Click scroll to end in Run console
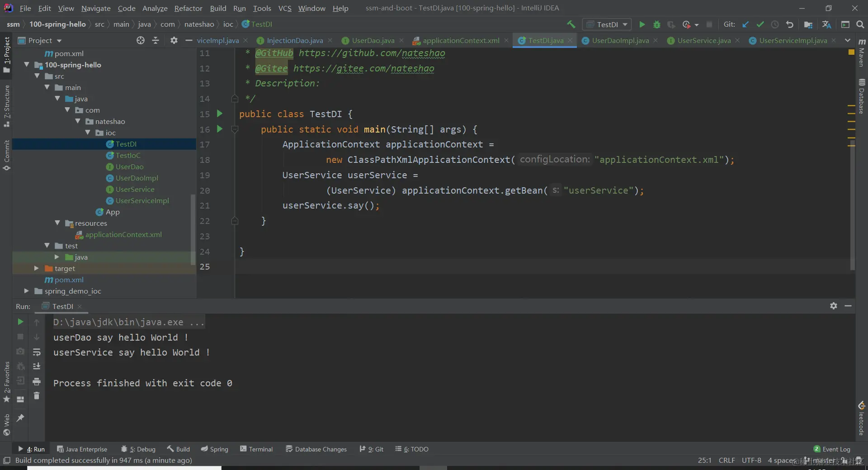This screenshot has width=868, height=470. tap(37, 366)
